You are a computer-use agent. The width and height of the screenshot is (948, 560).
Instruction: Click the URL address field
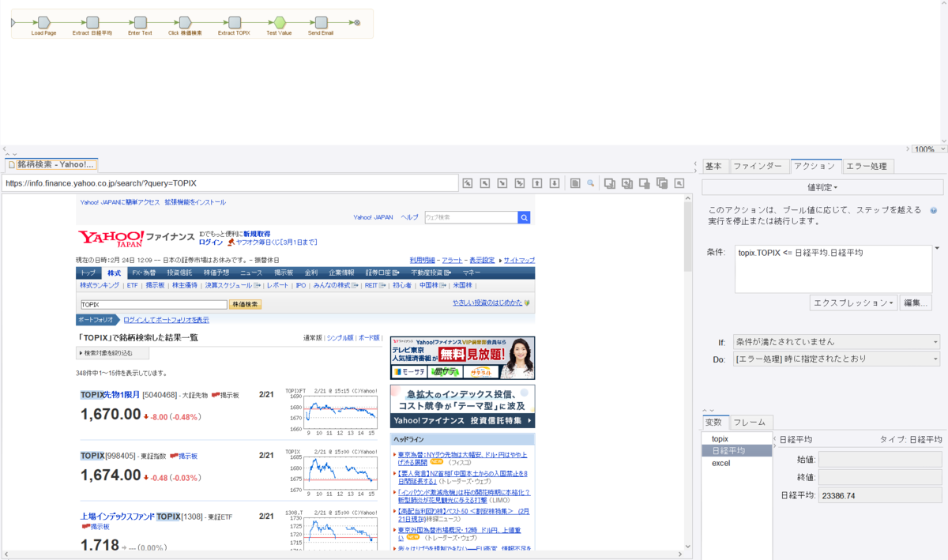[229, 183]
